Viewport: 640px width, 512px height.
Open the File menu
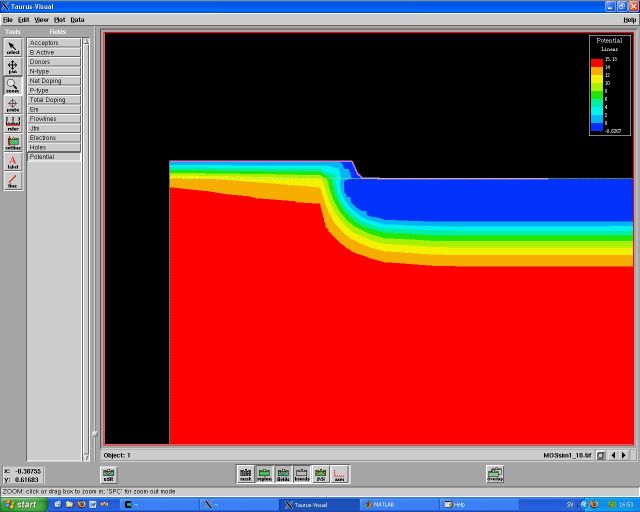(x=7, y=19)
